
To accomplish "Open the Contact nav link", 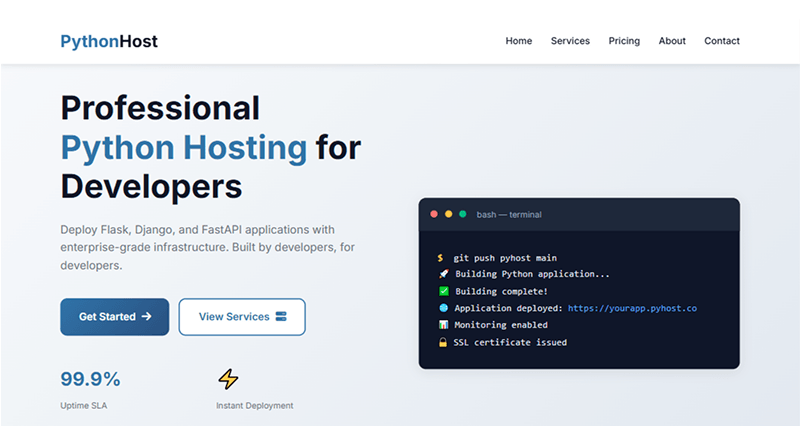I will tap(721, 41).
